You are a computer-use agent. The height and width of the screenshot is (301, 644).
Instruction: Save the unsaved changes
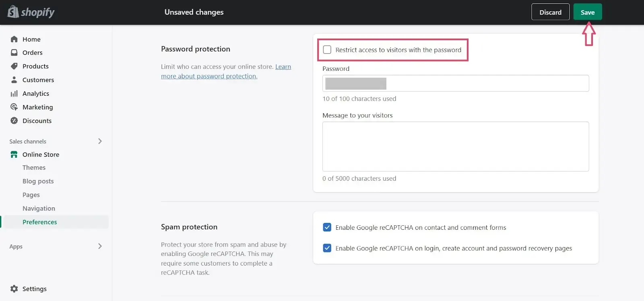click(x=587, y=12)
